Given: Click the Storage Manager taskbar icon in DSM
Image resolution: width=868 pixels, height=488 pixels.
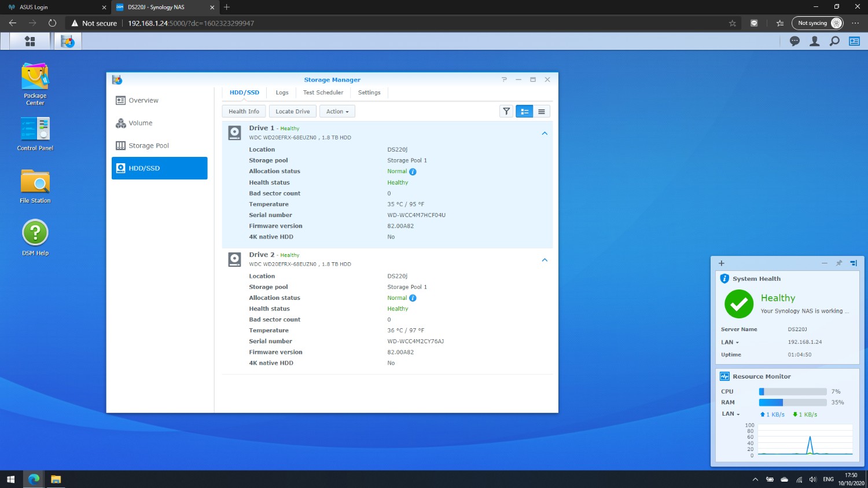Looking at the screenshot, I should click(68, 41).
